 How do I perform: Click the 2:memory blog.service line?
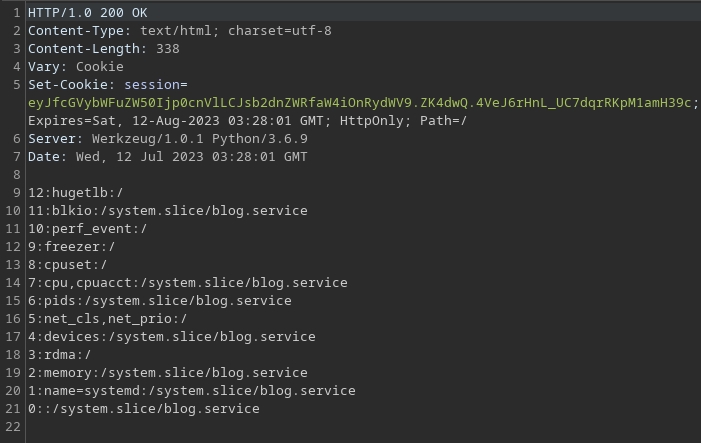(167, 373)
